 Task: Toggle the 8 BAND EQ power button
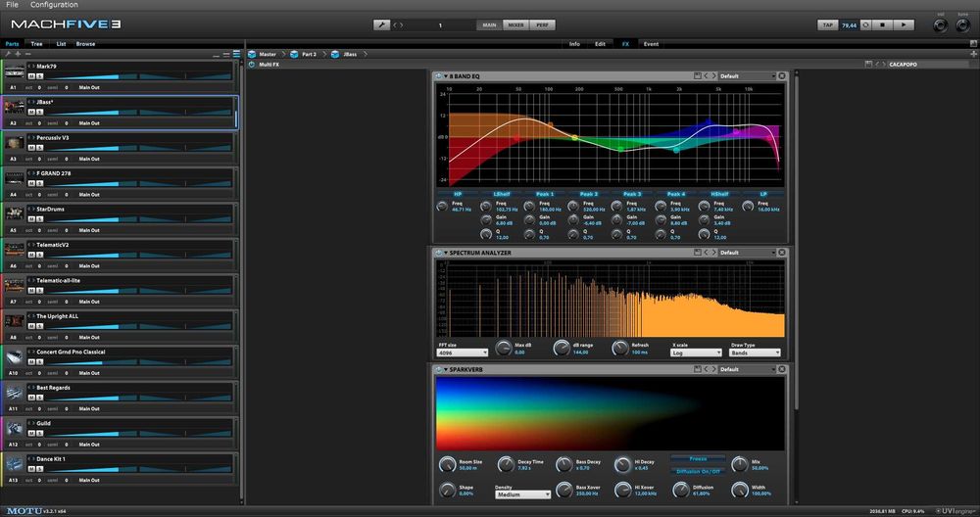pos(439,76)
